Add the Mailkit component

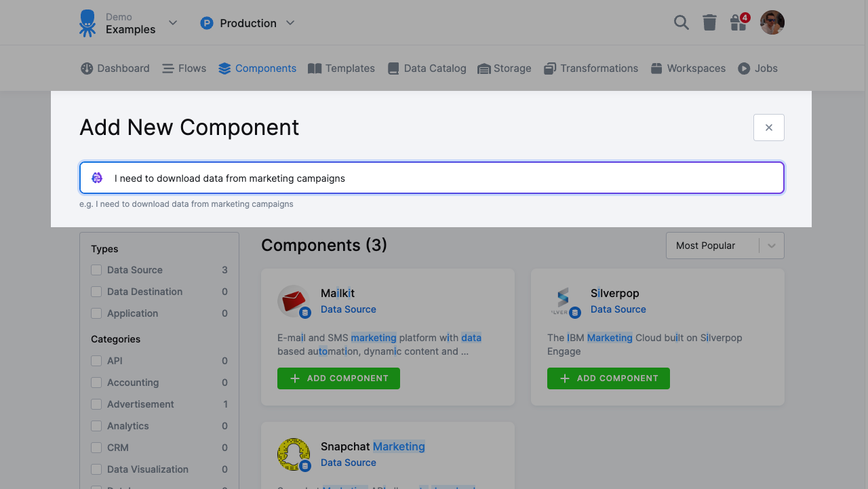tap(338, 378)
